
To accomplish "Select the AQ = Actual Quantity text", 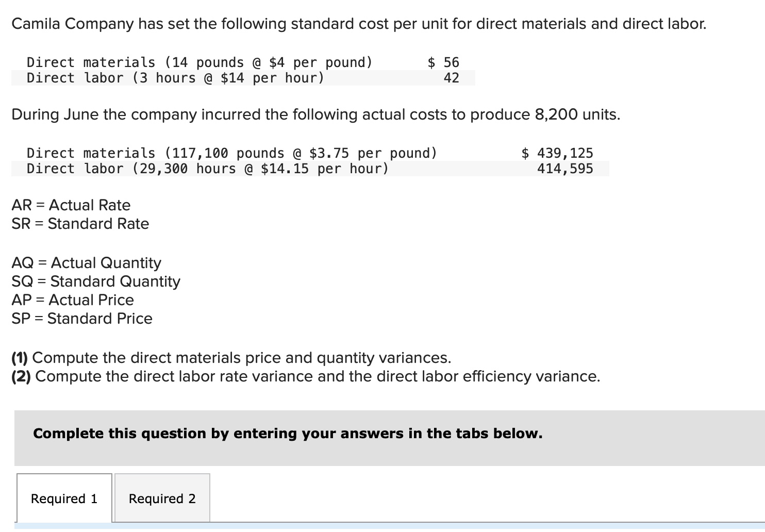I will coord(86,263).
